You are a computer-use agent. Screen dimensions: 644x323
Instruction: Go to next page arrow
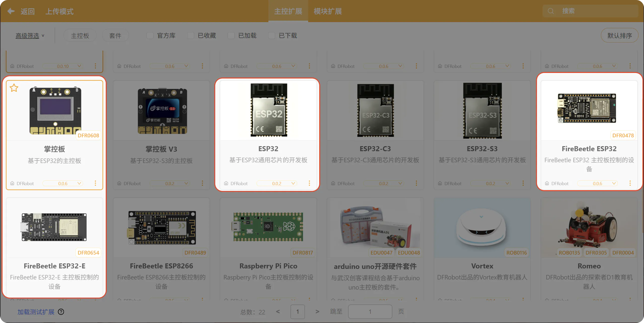click(x=317, y=312)
